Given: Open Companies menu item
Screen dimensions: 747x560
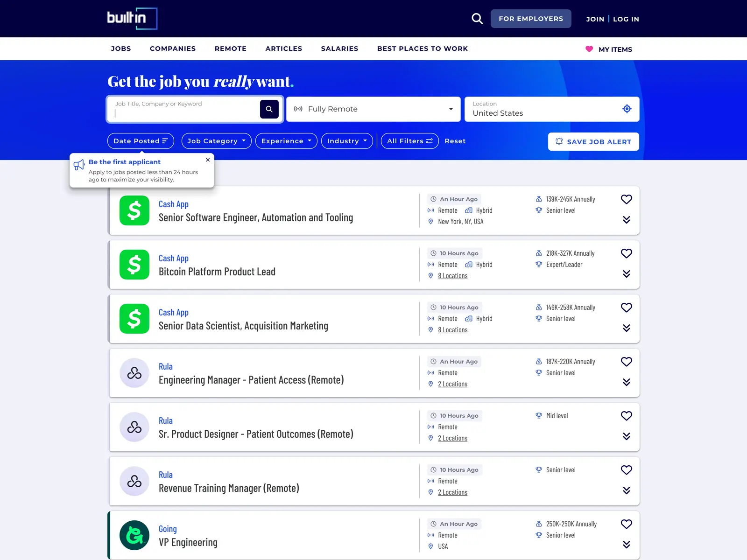Looking at the screenshot, I should click(173, 49).
